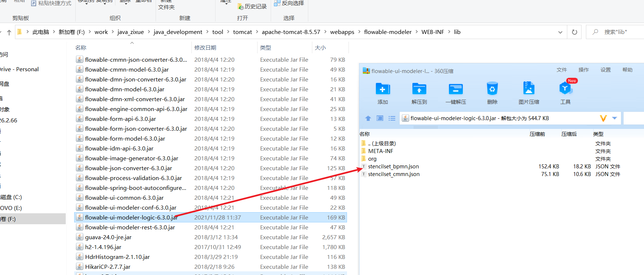This screenshot has height=275, width=644.
Task: Open the 操作 menu in 360压缩
Action: tap(584, 70)
